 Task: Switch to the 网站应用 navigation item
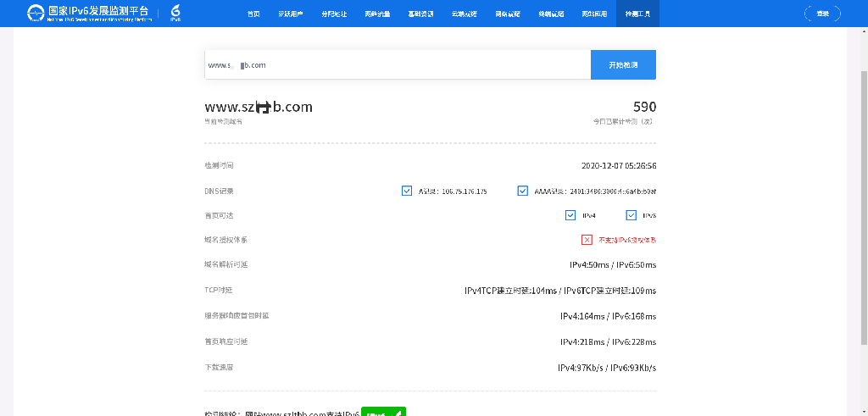coord(593,14)
